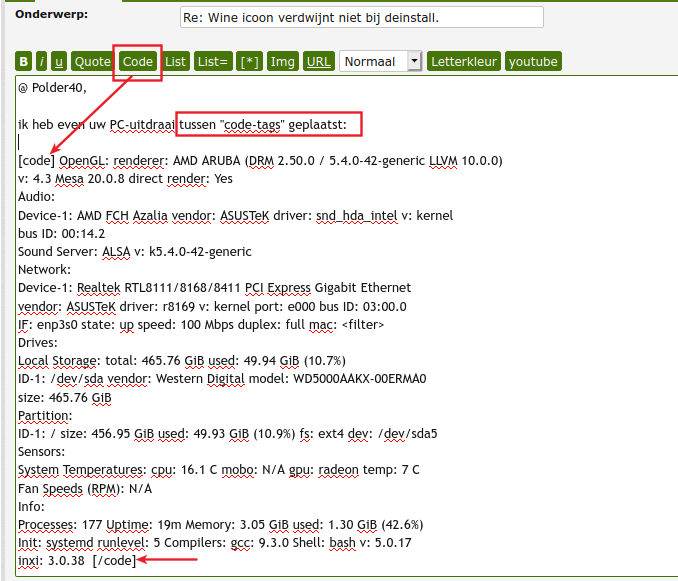Click the 'Info:' line in message
The height and width of the screenshot is (581, 678).
[31, 506]
